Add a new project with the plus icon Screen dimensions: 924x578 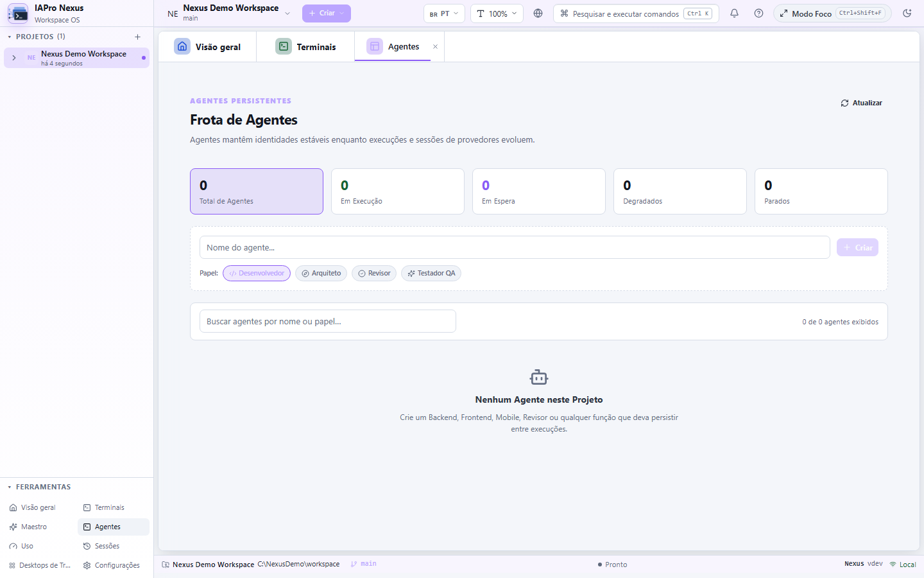tap(137, 37)
